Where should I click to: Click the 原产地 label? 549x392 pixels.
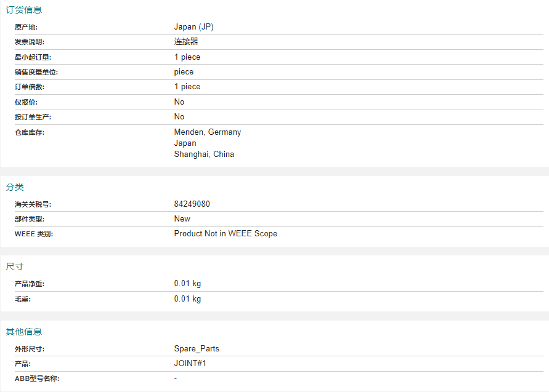pyautogui.click(x=26, y=27)
